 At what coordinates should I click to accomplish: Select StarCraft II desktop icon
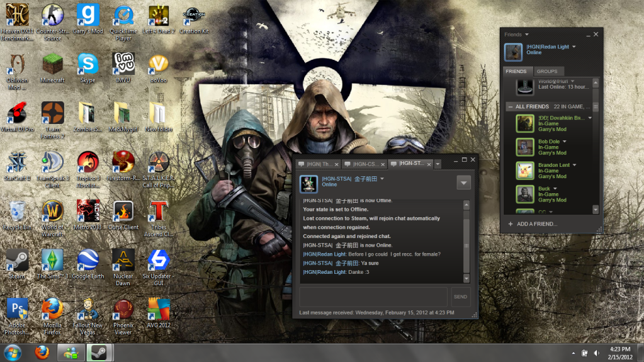(x=17, y=166)
